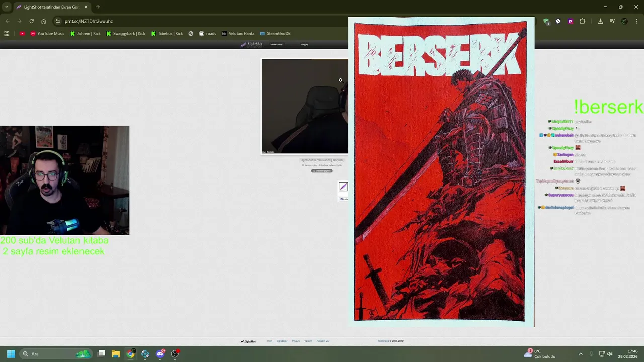Viewport: 644px width, 362px height.
Task: Open a new browser tab
Action: click(x=98, y=7)
